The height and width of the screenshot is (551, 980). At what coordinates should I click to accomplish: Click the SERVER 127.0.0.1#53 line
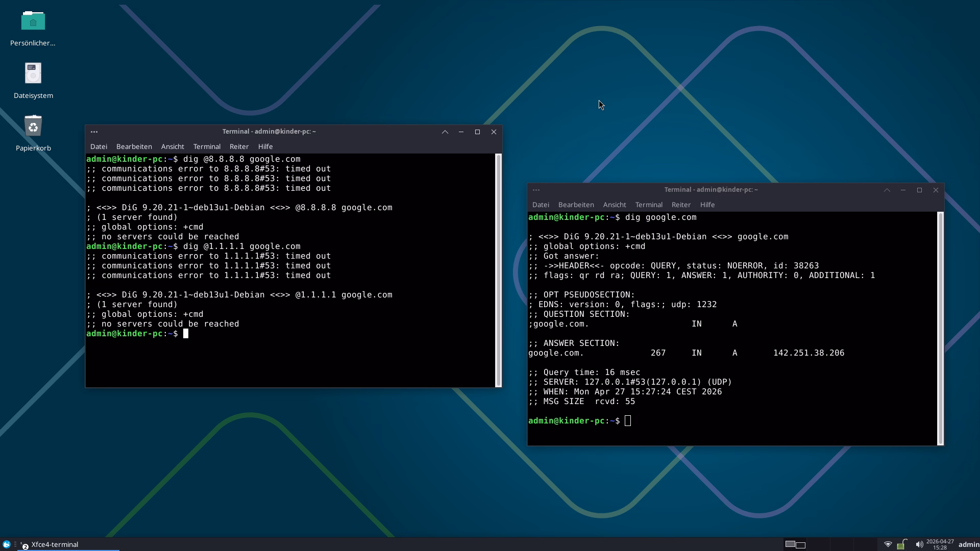[630, 382]
